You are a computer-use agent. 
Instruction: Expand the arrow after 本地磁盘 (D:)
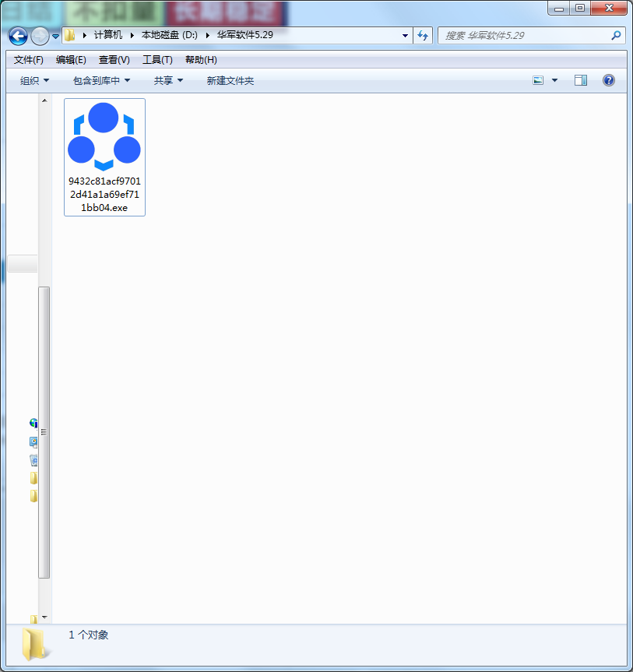coord(207,35)
